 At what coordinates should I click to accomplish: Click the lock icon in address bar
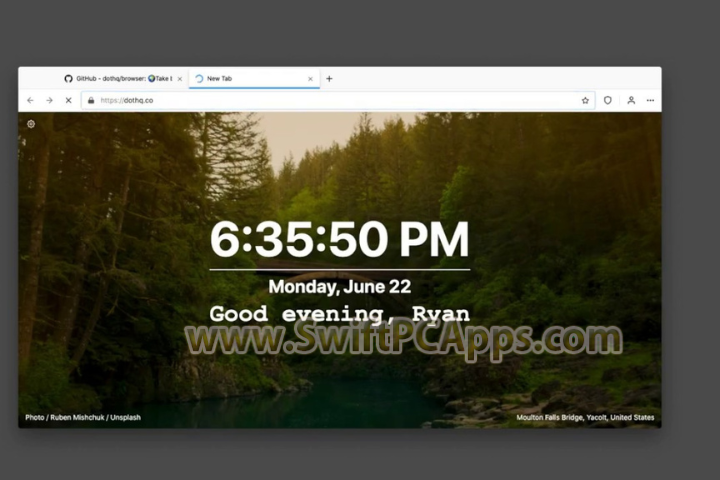click(x=91, y=100)
